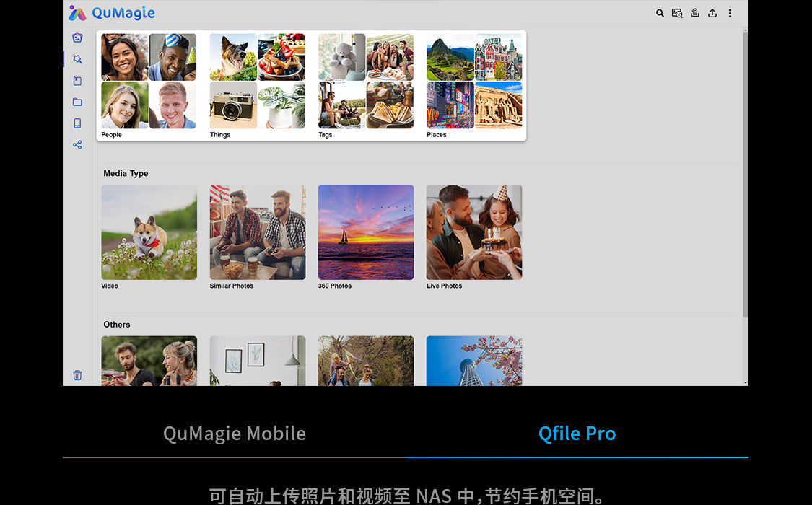Open the Shared items icon in sidebar
Viewport: 812px width, 505px height.
click(77, 145)
